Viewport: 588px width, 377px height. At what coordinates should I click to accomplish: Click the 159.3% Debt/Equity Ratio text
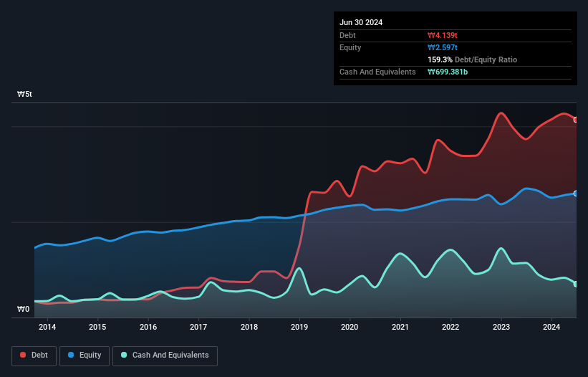(x=472, y=59)
